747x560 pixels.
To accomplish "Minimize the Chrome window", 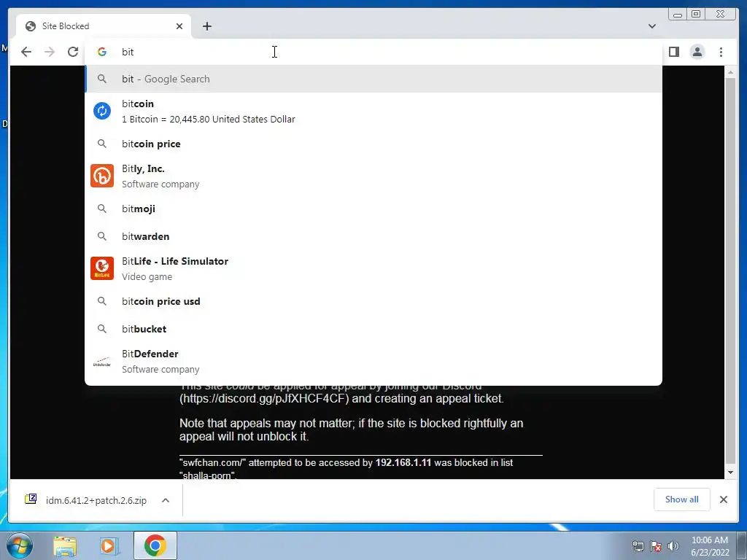I will [678, 14].
